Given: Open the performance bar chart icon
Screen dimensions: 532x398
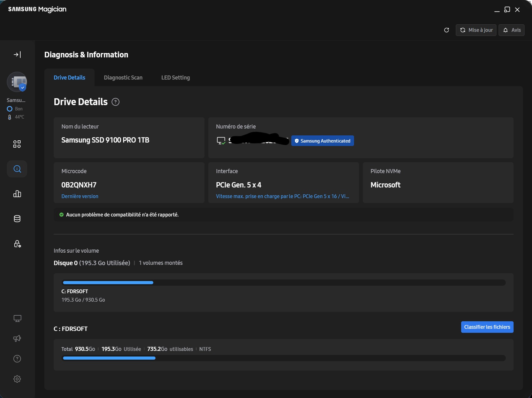Looking at the screenshot, I should (x=17, y=194).
